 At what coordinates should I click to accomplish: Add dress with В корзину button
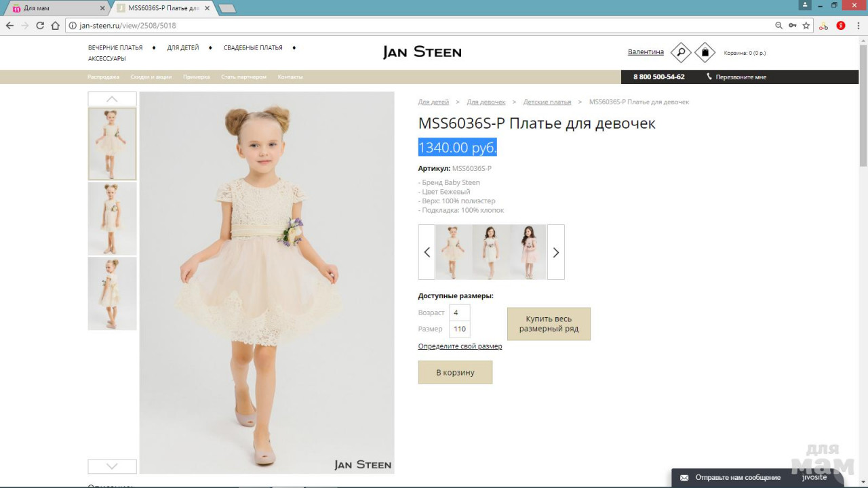[x=455, y=372]
